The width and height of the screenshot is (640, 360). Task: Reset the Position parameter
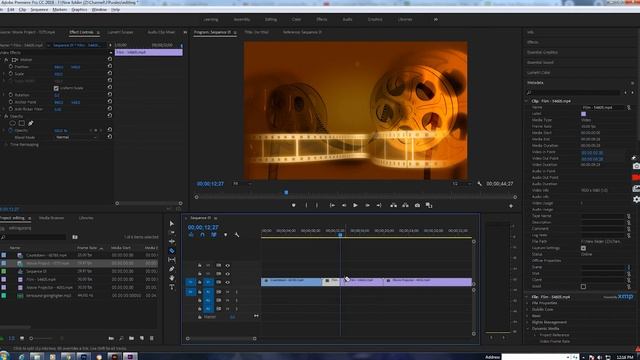coord(109,67)
